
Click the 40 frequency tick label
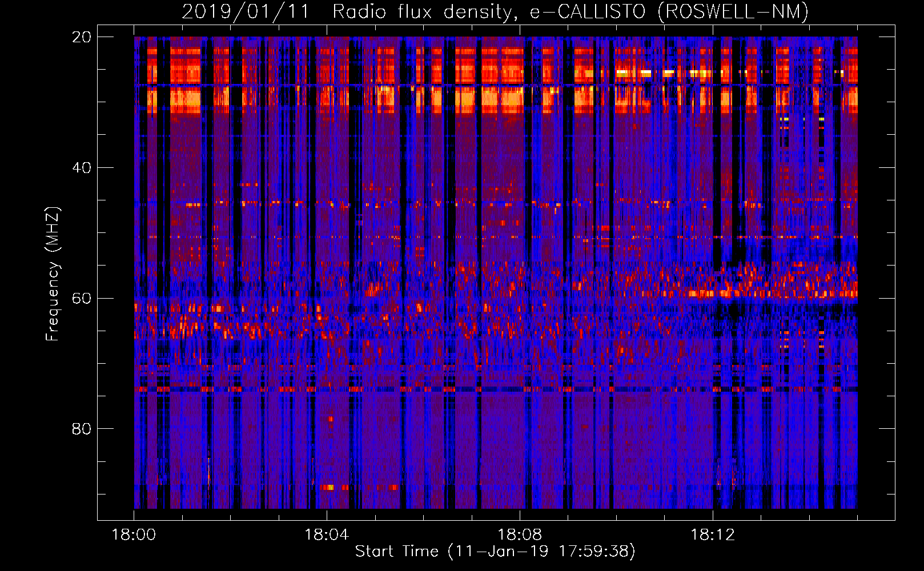[x=81, y=168]
